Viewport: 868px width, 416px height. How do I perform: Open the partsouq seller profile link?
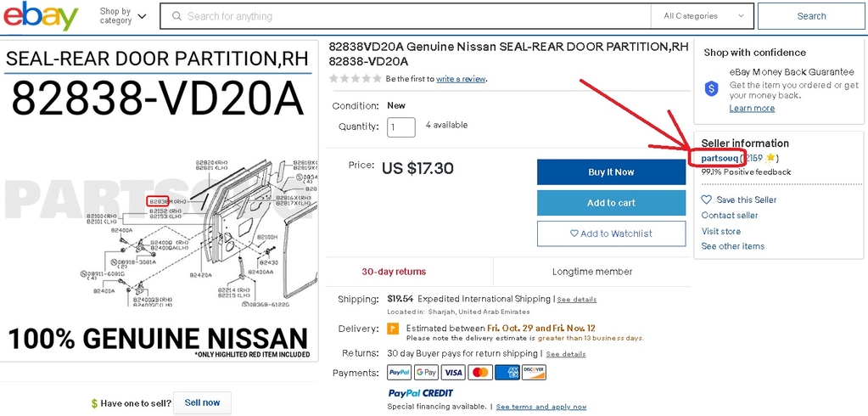point(719,159)
